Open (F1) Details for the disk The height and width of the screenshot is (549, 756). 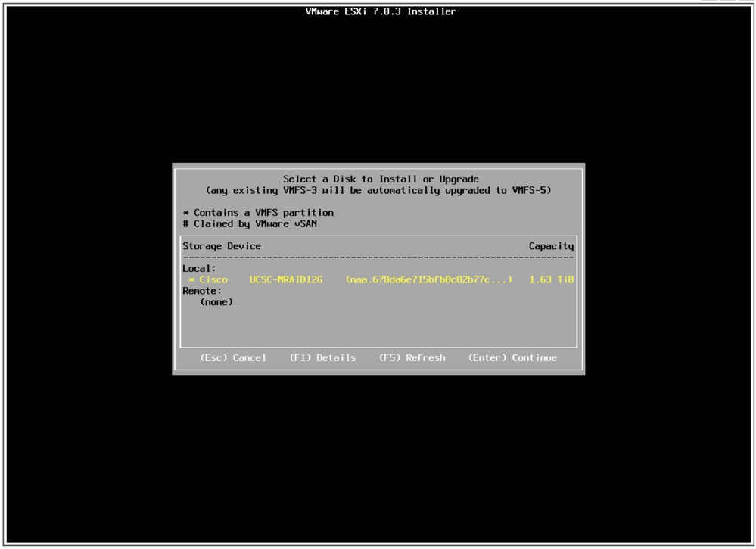tap(322, 358)
